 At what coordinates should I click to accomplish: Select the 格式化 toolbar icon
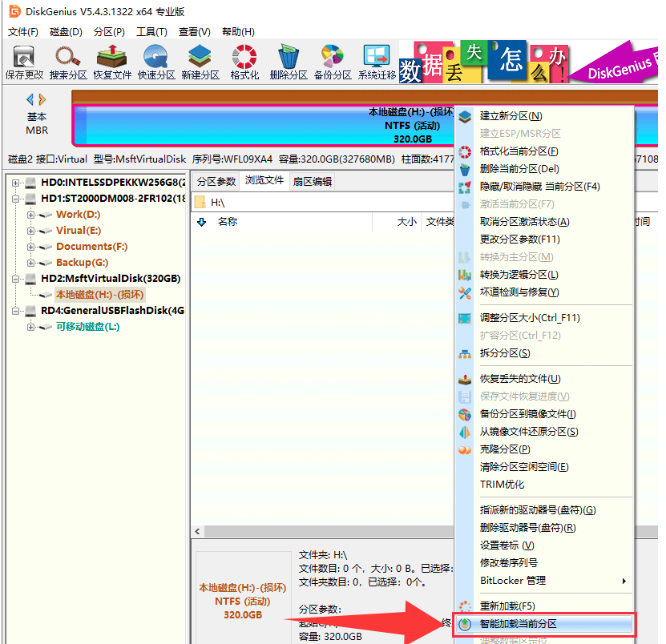coord(244,62)
